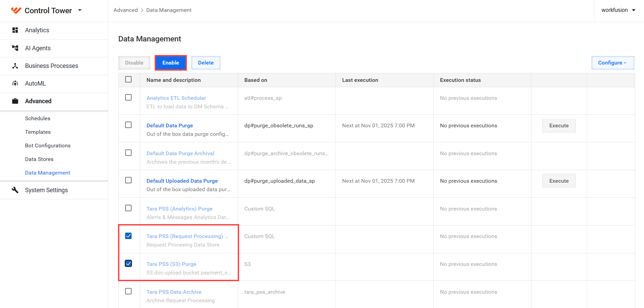Click the Analytics dashboard icon

[15, 30]
